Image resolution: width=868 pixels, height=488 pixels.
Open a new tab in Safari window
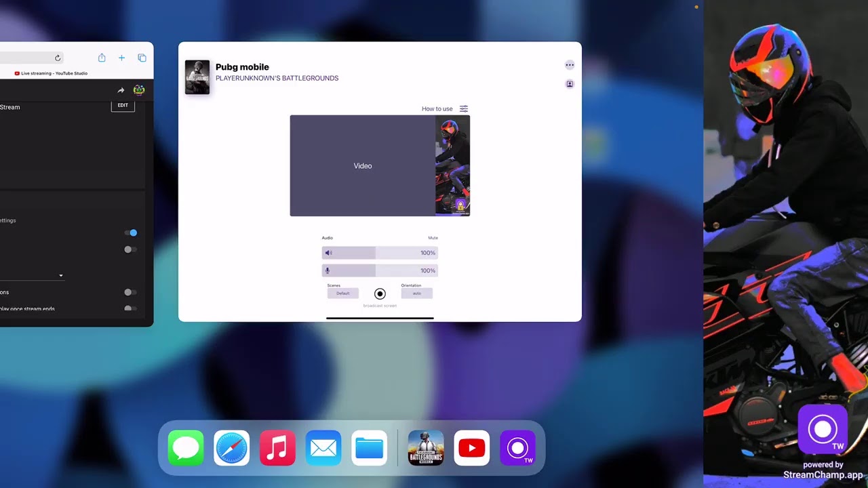point(122,58)
